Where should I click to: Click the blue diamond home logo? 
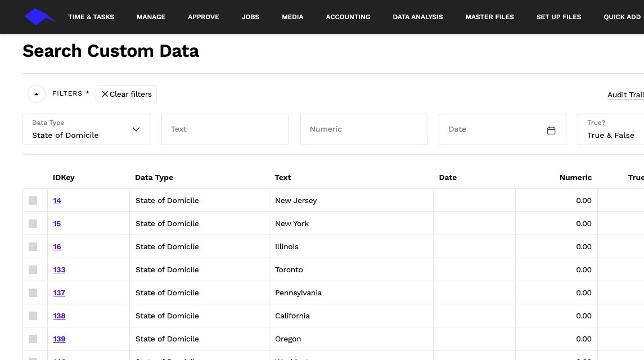[x=40, y=17]
